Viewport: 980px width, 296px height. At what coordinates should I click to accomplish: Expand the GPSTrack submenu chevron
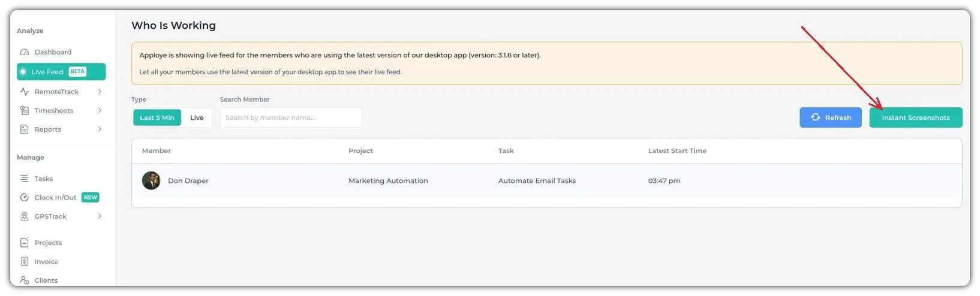(100, 216)
